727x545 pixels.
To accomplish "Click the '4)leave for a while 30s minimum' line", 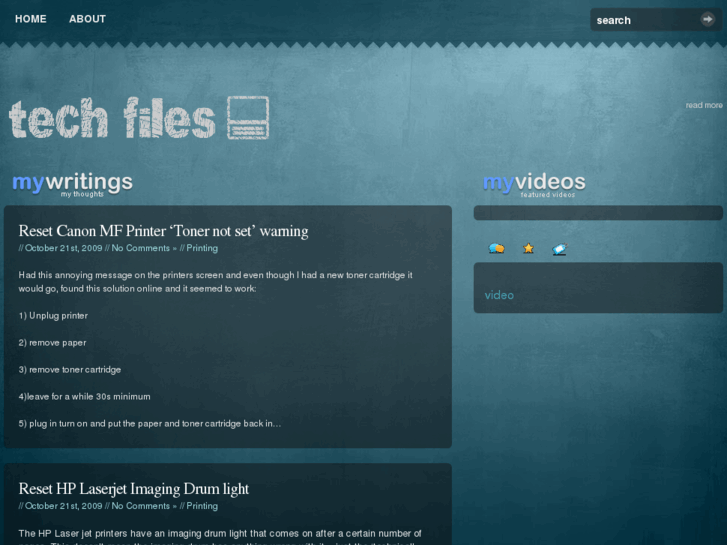I will pos(84,397).
